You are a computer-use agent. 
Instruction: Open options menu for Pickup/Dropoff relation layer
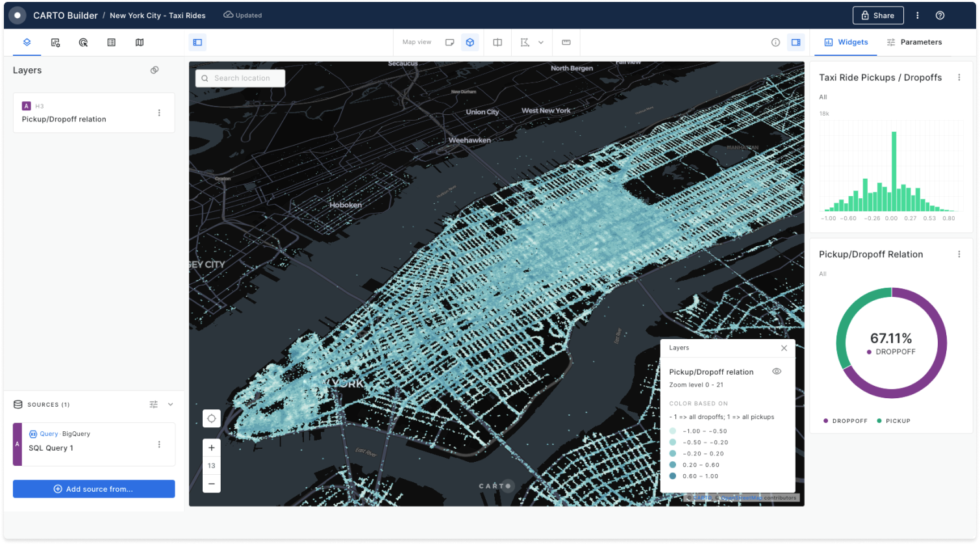click(x=159, y=112)
